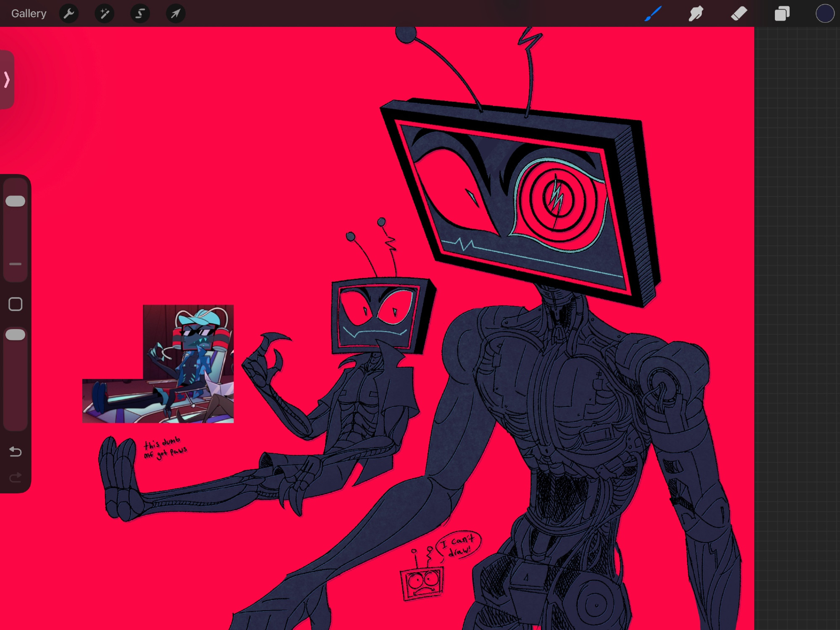Tap the square modify button on sidebar
Viewport: 840px width, 630px height.
(x=16, y=304)
